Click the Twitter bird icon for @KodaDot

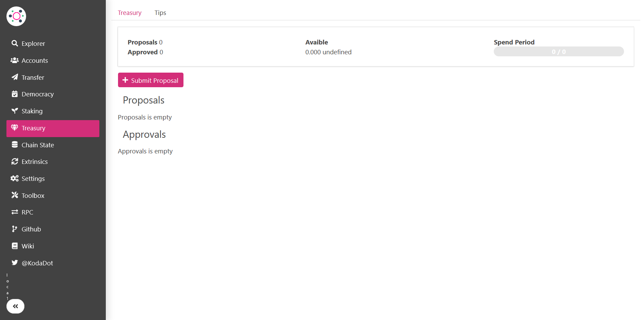pos(15,263)
